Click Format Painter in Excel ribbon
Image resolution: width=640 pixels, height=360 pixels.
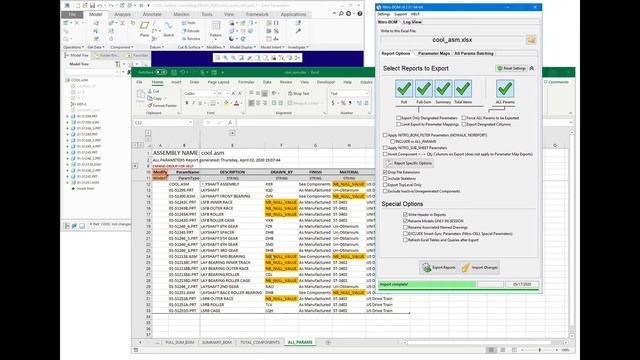pos(162,105)
